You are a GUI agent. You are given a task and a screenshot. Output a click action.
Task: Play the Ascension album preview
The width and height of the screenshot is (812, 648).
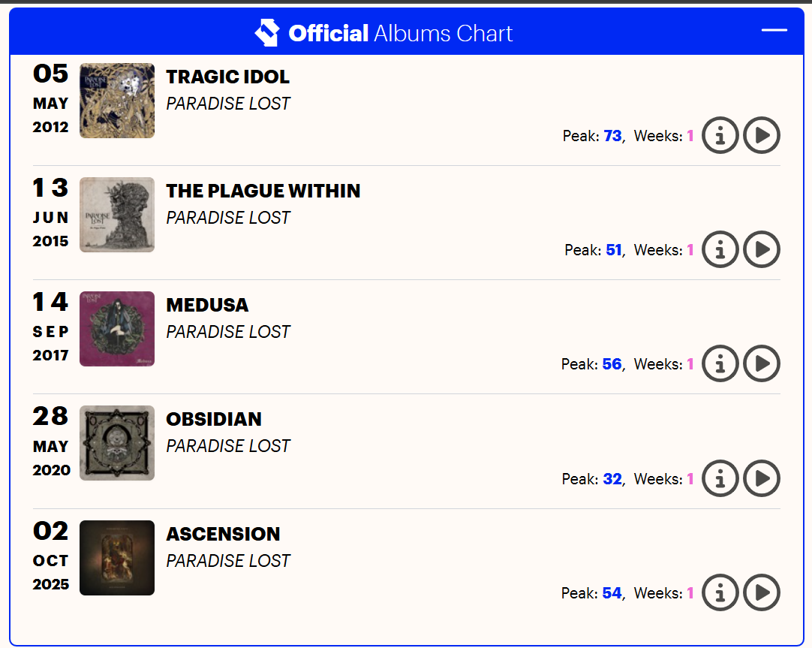(x=762, y=593)
